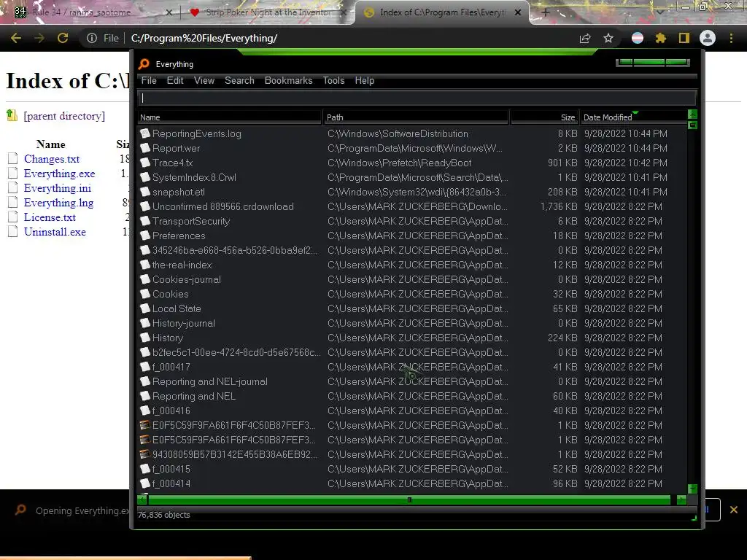Open the Tools menu in Everything
Screen dimensions: 747x560
[x=333, y=80]
